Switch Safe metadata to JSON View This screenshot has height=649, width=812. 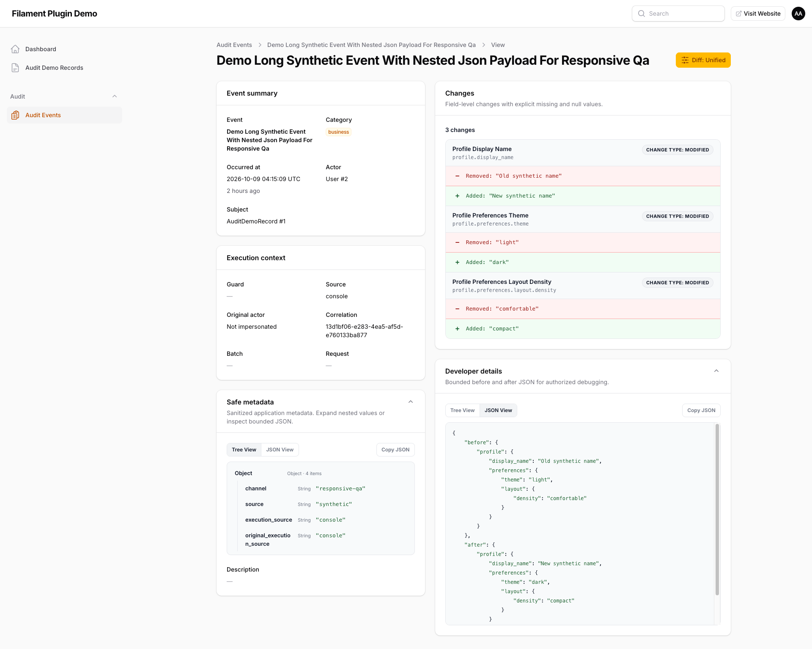[x=280, y=450]
